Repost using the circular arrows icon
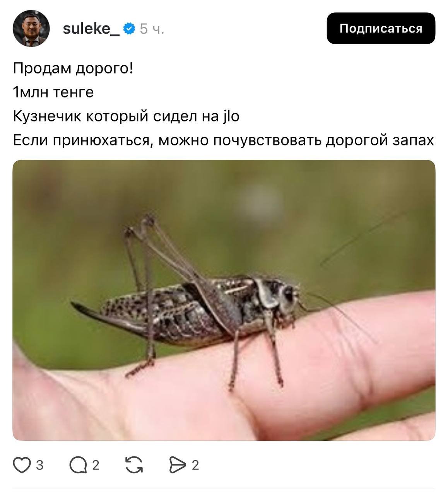Image resolution: width=448 pixels, height=495 pixels. coord(134,465)
